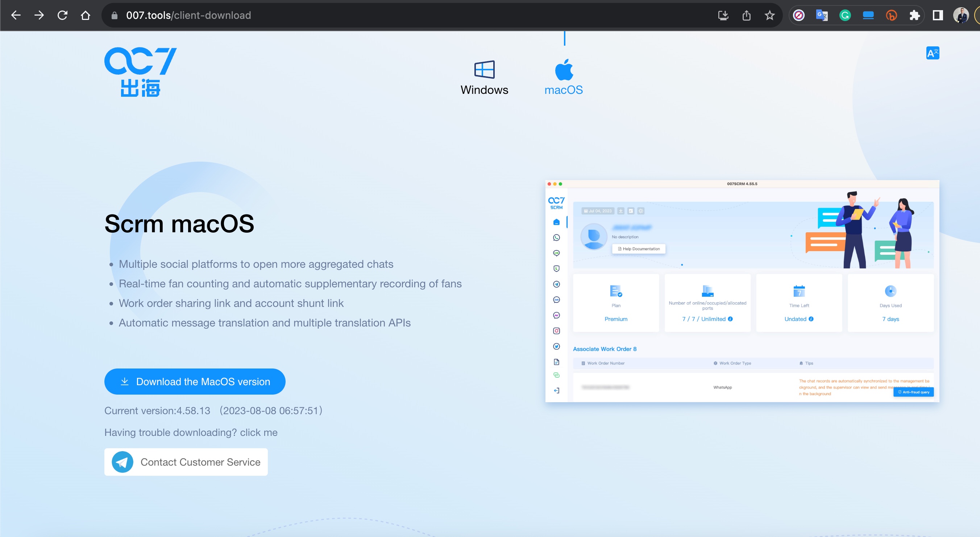The width and height of the screenshot is (980, 537).
Task: Click the 007 logo
Action: coord(140,72)
